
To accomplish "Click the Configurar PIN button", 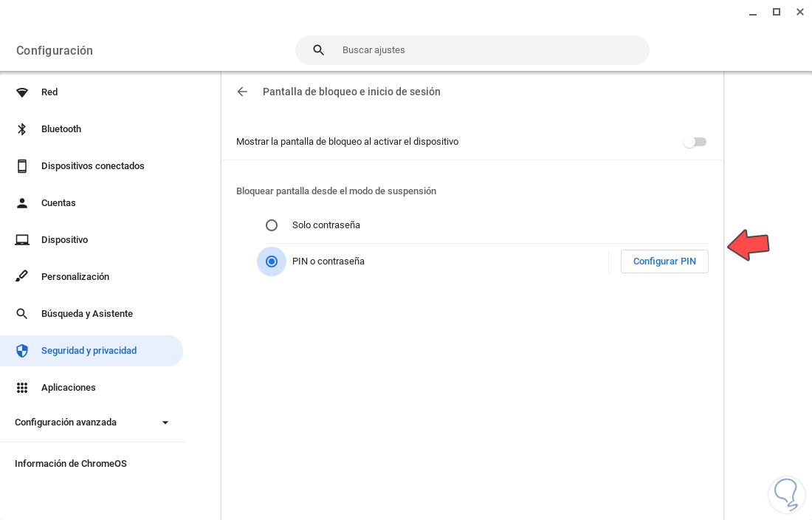I will (664, 261).
